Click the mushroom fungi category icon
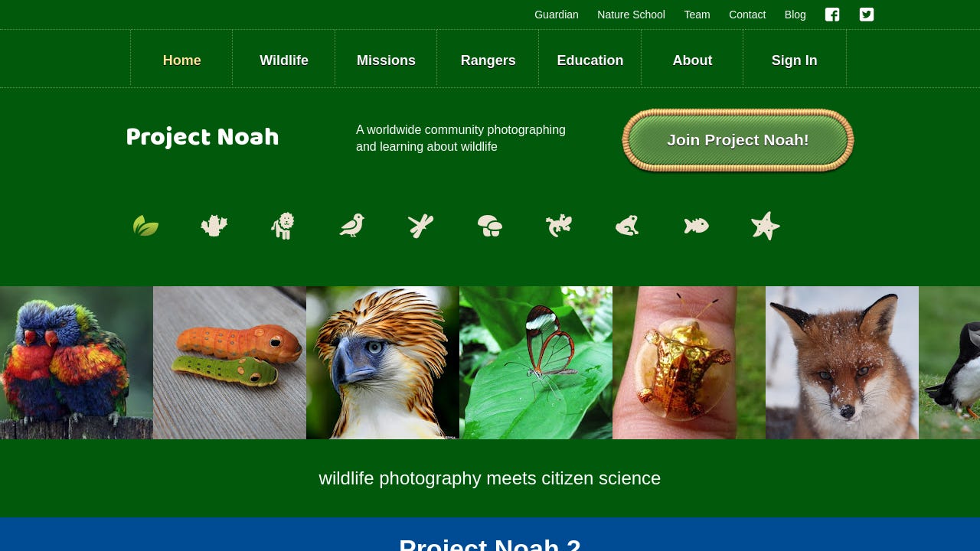 pyautogui.click(x=490, y=226)
